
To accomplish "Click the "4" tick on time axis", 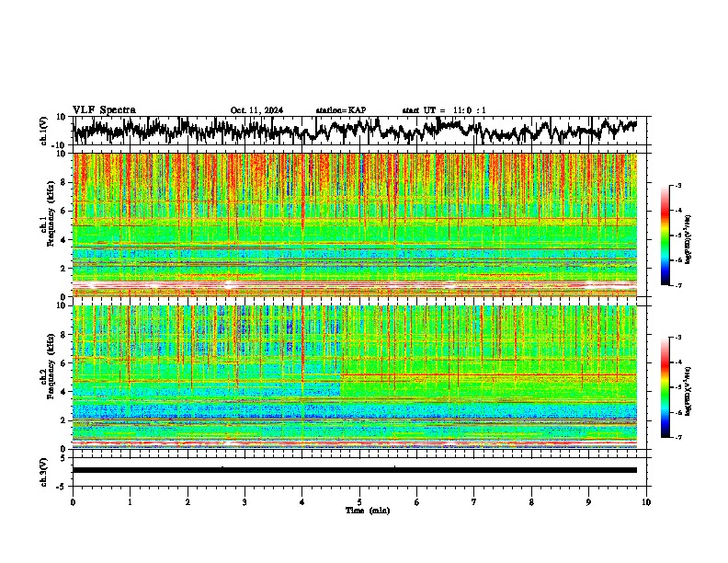I will 302,502.
